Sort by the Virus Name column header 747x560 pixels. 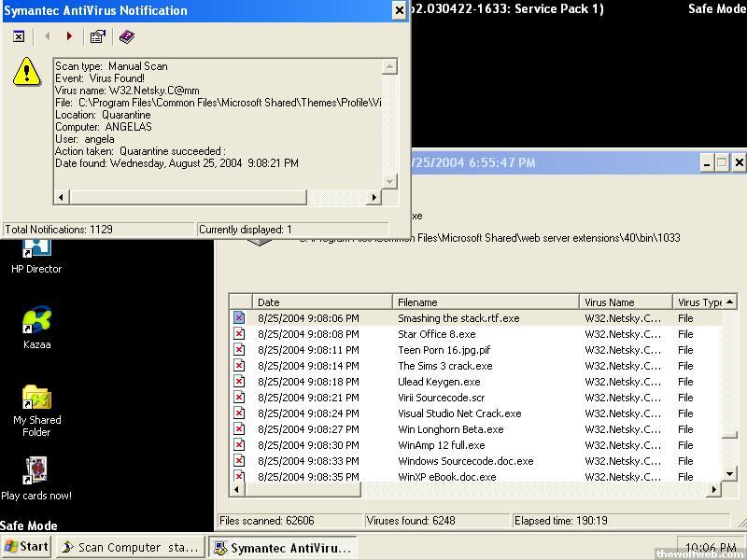click(624, 302)
